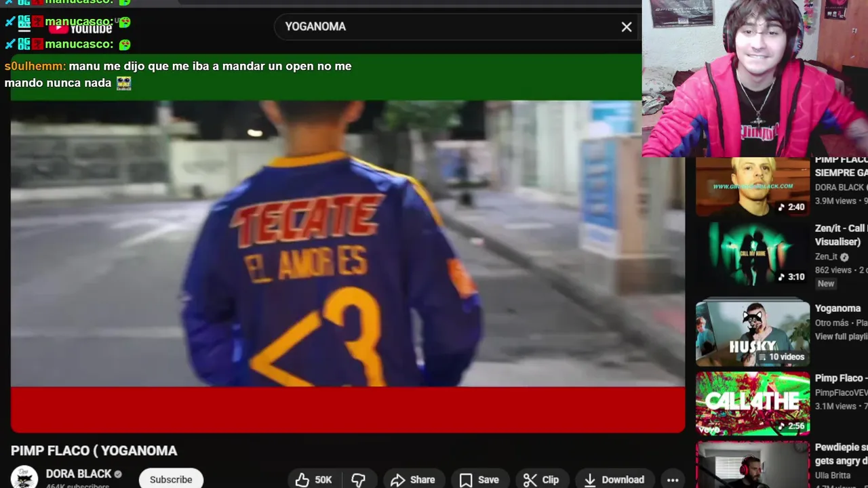Open the YouTube hamburger guide menu
Viewport: 868px width, 488px height.
tap(24, 28)
